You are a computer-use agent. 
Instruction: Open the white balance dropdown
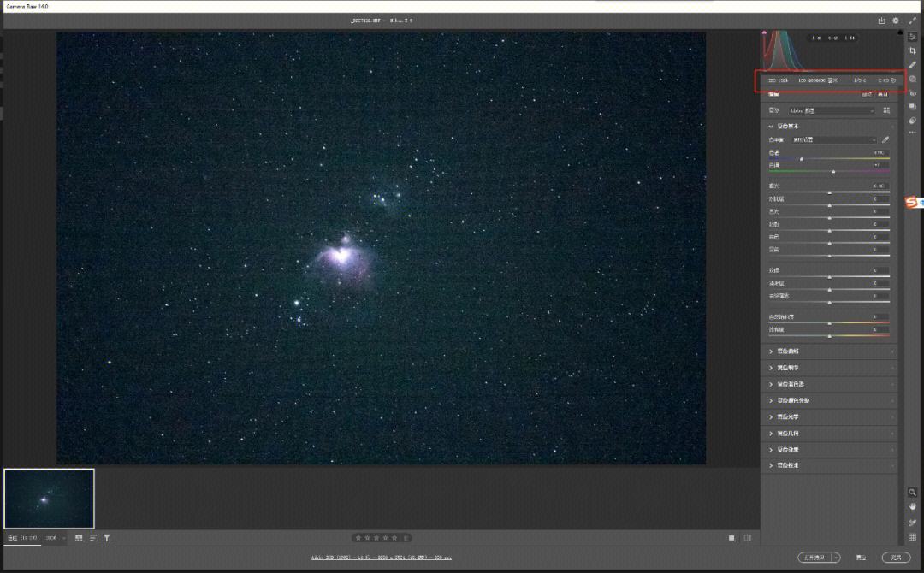coord(834,139)
